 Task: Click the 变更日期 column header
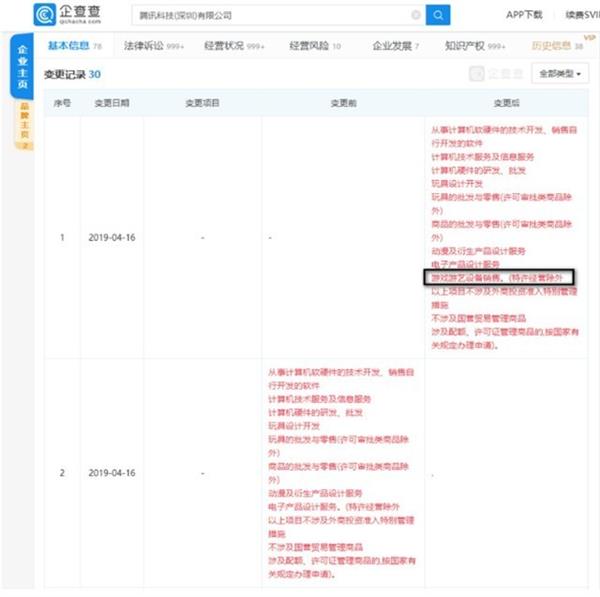pyautogui.click(x=112, y=103)
